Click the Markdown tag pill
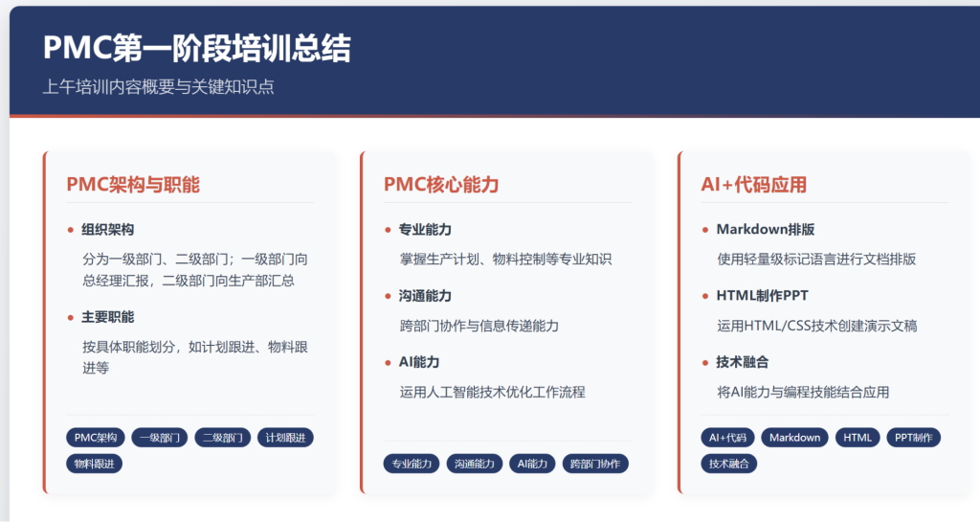Image resolution: width=980 pixels, height=522 pixels. (795, 438)
